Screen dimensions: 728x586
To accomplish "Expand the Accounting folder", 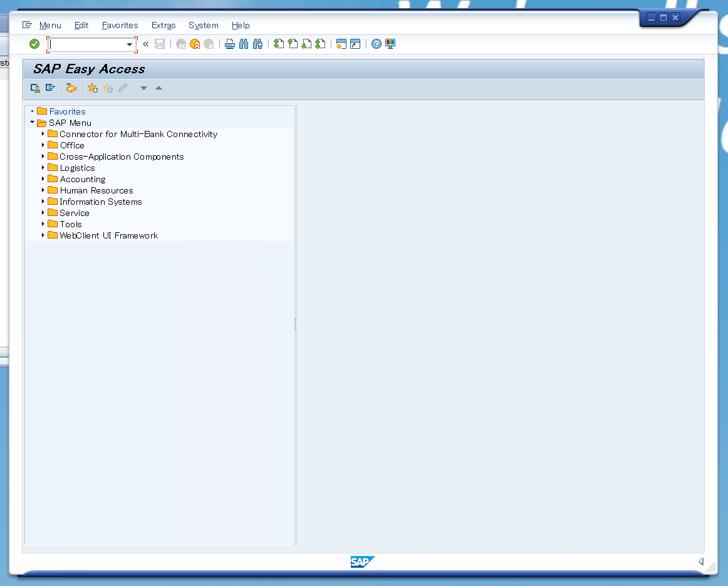I will [x=43, y=179].
